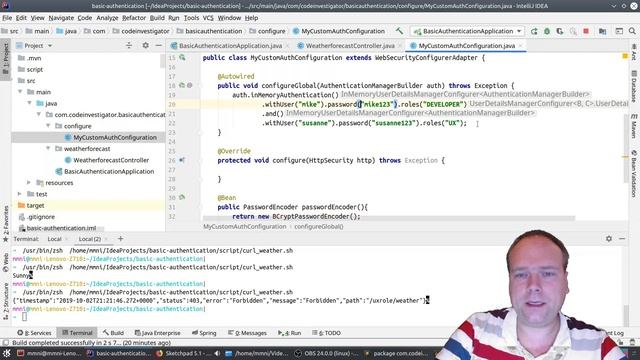Close the MyCustomAuthConfiguration.java tab
Viewport: 640px width, 360px height.
click(x=521, y=46)
